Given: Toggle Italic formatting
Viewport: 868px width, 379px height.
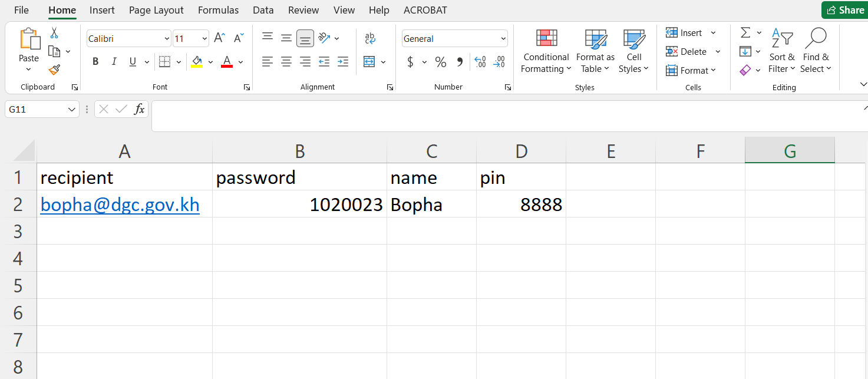Looking at the screenshot, I should [x=114, y=62].
